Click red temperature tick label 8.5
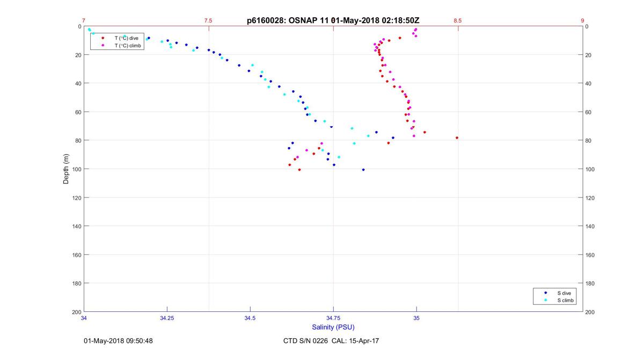 pos(458,21)
